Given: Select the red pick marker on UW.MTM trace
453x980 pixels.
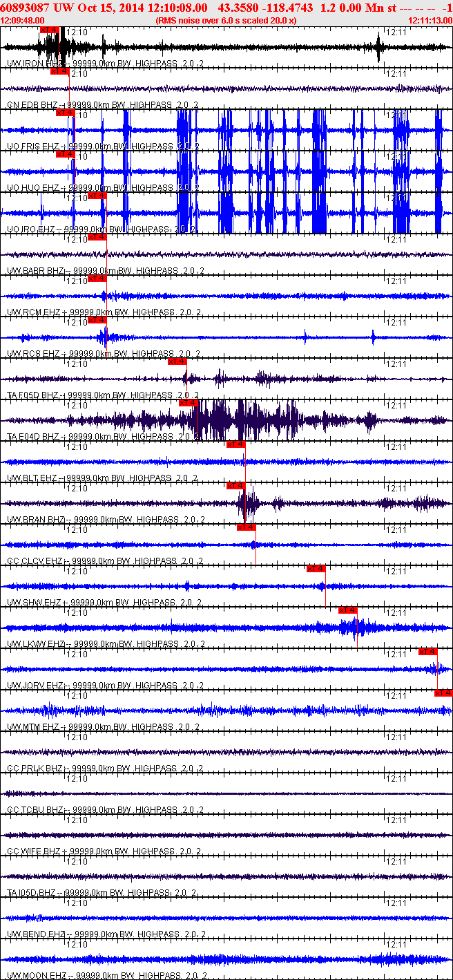Looking at the screenshot, I should [443, 693].
